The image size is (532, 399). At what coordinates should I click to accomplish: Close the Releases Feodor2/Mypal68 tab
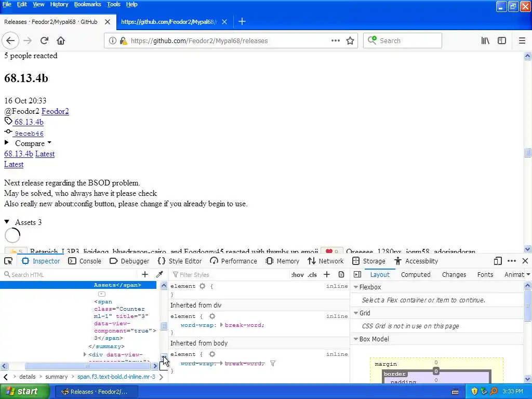[108, 22]
